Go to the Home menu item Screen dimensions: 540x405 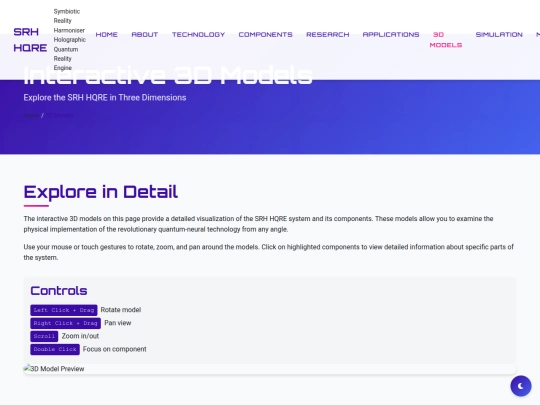106,34
